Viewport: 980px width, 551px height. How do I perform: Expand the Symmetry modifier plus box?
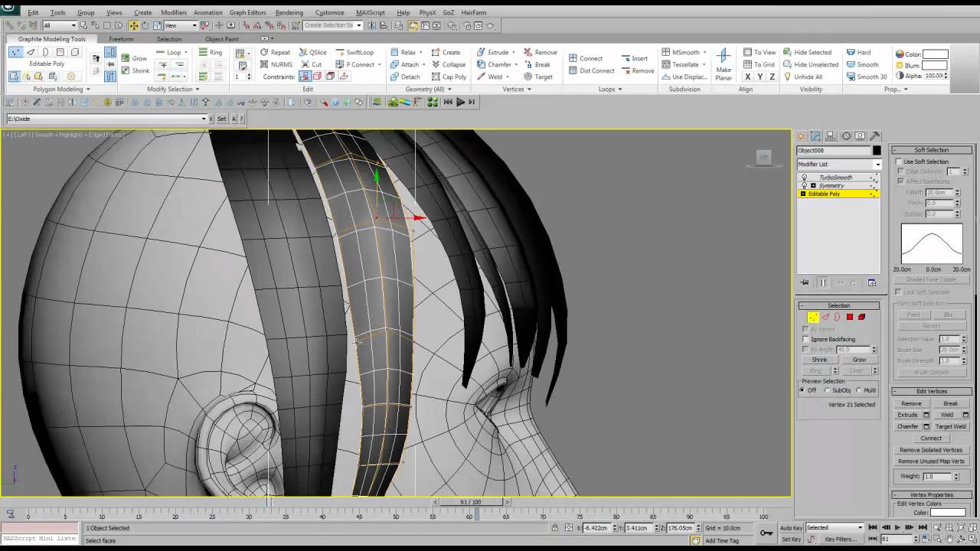(813, 185)
